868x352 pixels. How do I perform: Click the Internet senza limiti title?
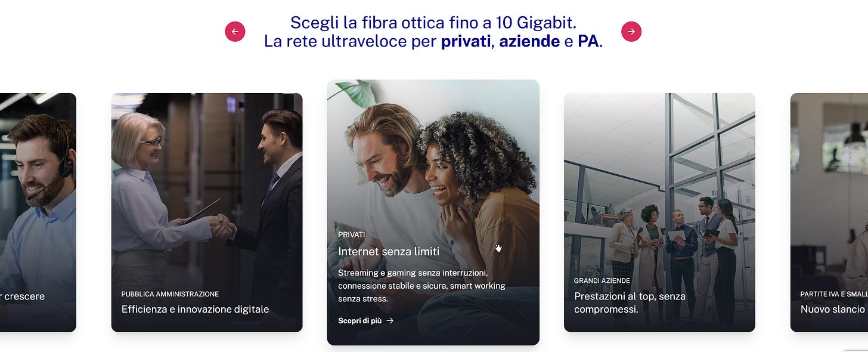pyautogui.click(x=389, y=252)
